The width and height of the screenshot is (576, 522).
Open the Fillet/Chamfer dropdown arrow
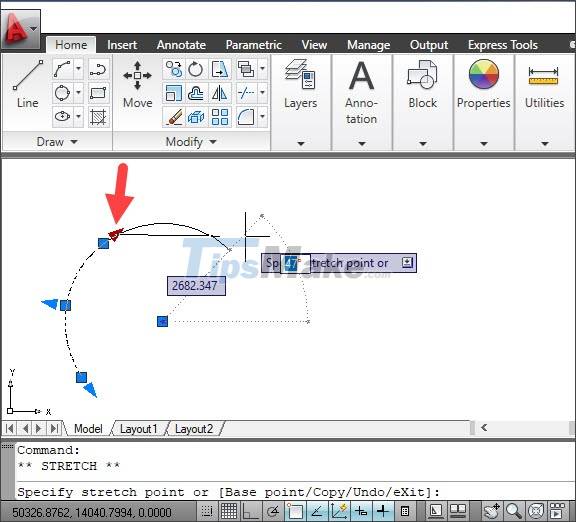click(x=262, y=116)
